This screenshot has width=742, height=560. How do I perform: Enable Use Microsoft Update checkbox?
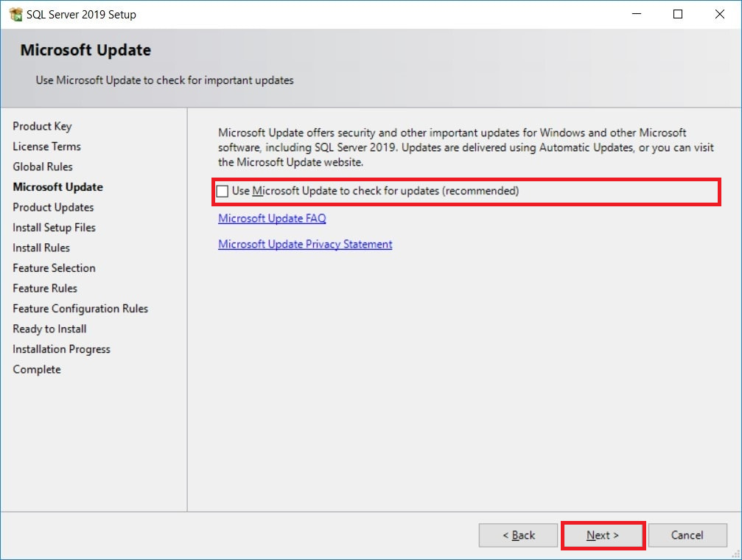point(223,191)
